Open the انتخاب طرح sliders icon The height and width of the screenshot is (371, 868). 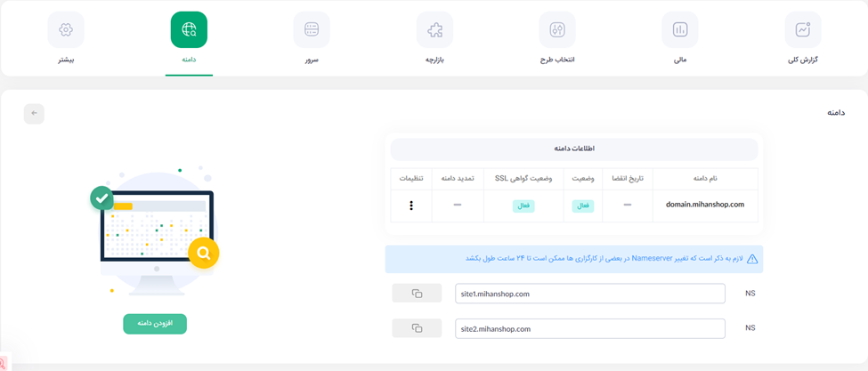click(x=557, y=30)
